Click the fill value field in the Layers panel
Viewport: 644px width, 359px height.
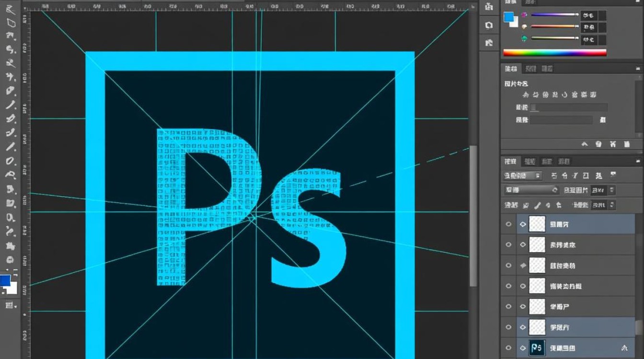pos(599,205)
